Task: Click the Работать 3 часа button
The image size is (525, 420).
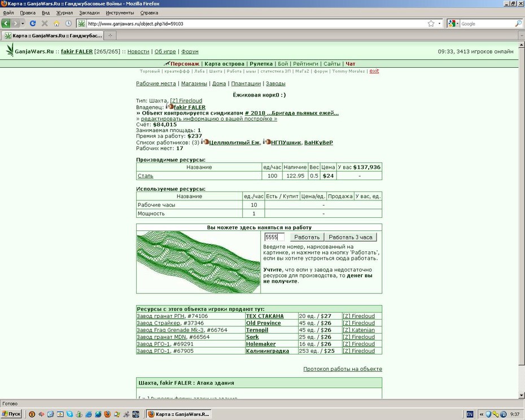Action: coord(350,237)
